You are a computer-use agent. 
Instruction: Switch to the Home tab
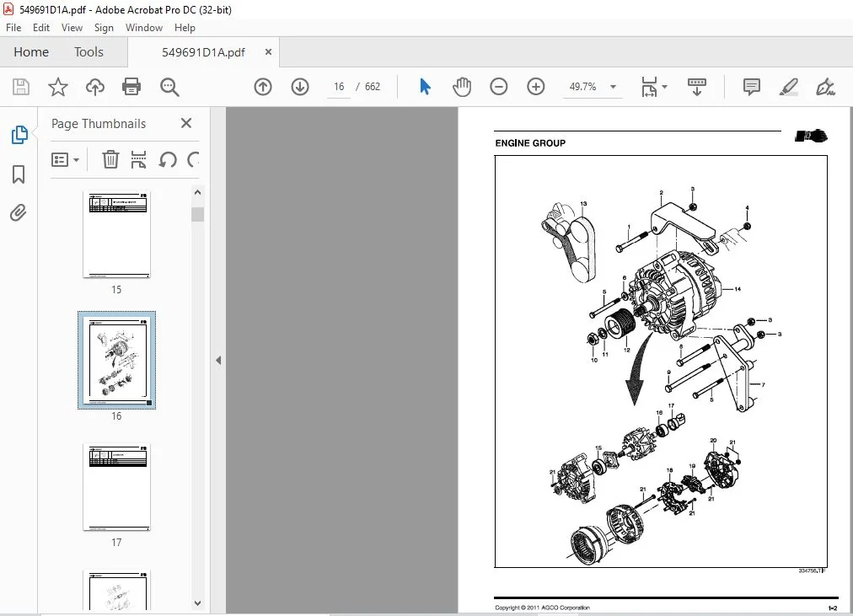pos(31,52)
